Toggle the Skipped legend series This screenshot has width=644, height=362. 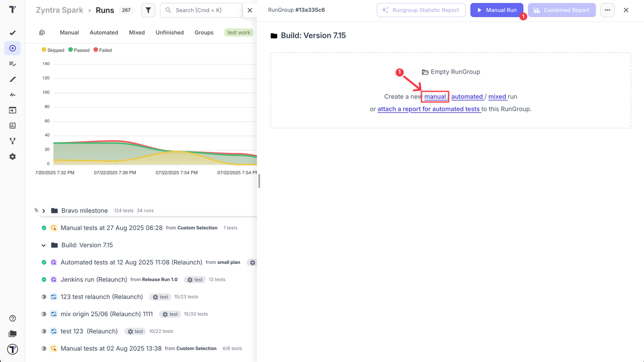coord(53,50)
